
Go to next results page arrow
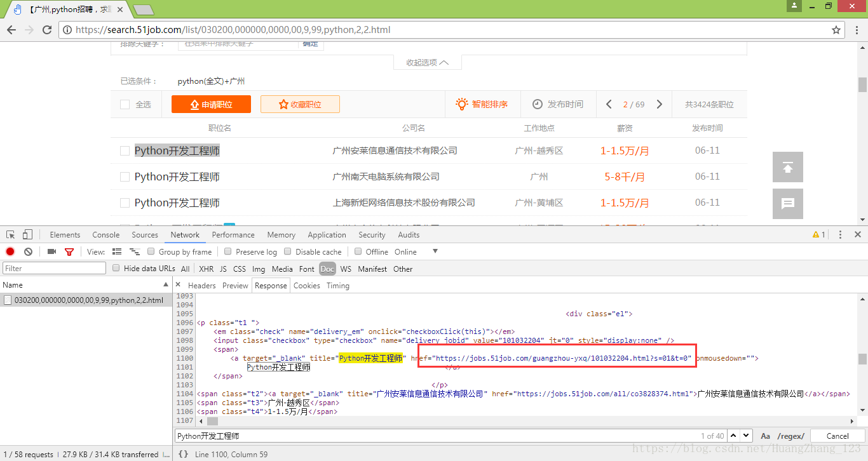click(660, 104)
